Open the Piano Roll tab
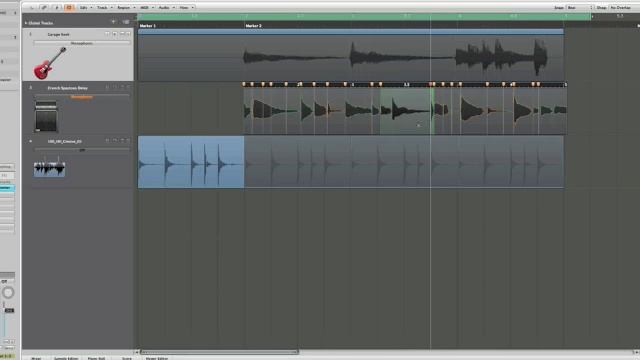The height and width of the screenshot is (360, 640). 96,358
